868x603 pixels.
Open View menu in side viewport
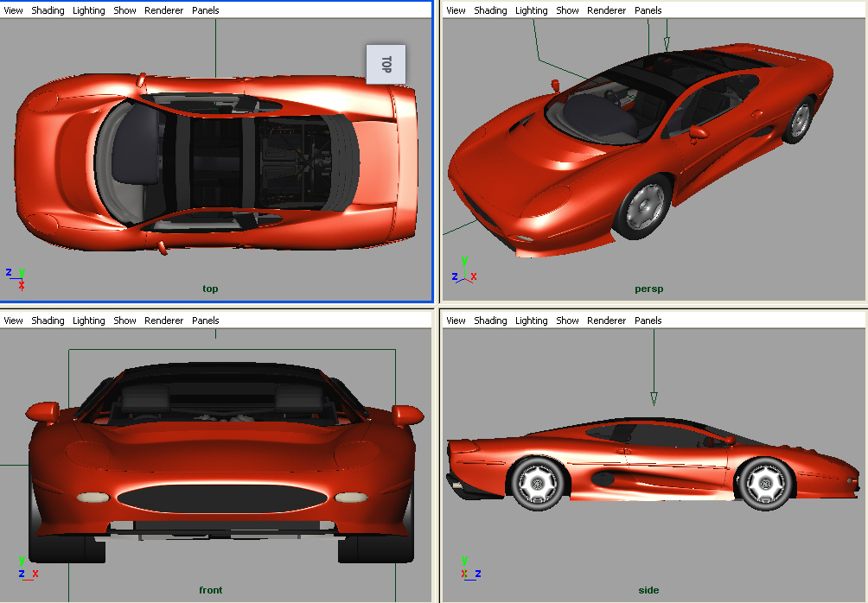[456, 321]
